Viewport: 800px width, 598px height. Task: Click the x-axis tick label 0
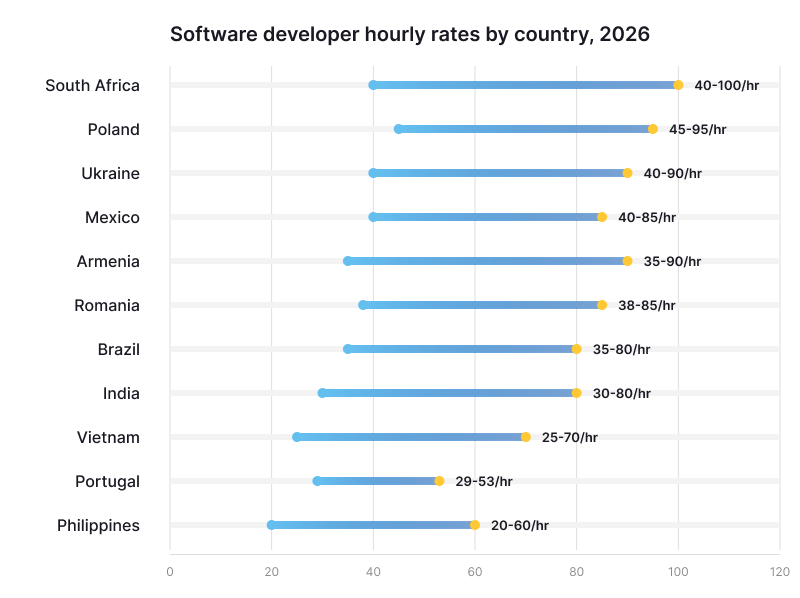[x=170, y=572]
